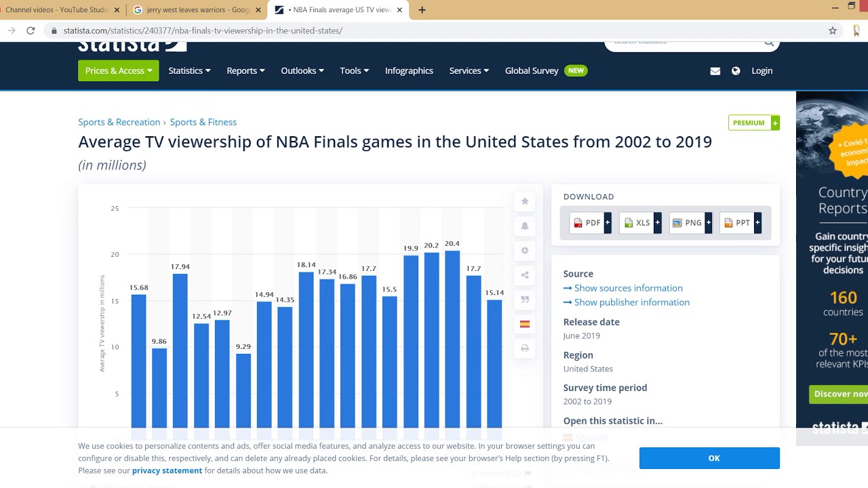Expand the Tools menu
Screen dimensions: 868x488
tap(354, 70)
